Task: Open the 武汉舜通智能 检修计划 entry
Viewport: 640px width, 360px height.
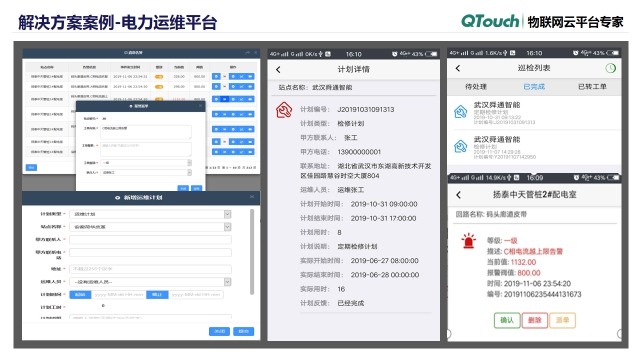Action: (x=534, y=147)
